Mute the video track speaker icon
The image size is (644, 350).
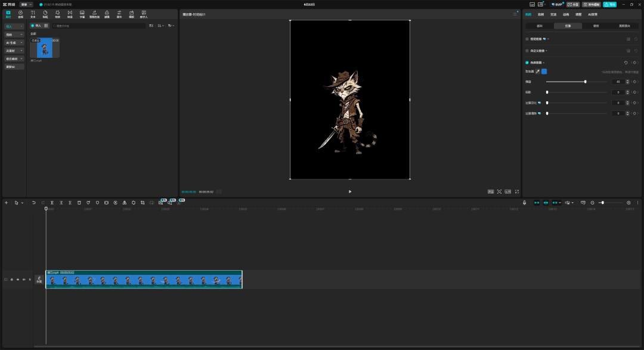(24, 279)
